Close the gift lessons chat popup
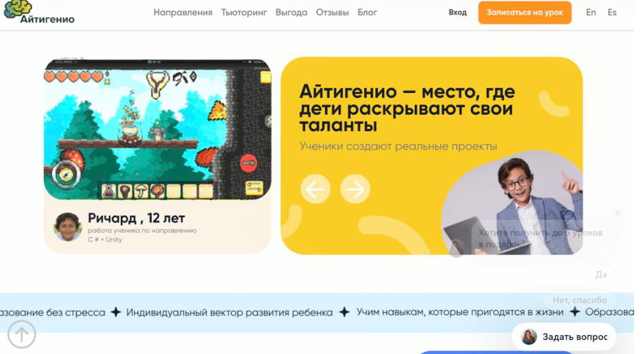Image resolution: width=644 pixels, height=354 pixels. click(x=618, y=213)
